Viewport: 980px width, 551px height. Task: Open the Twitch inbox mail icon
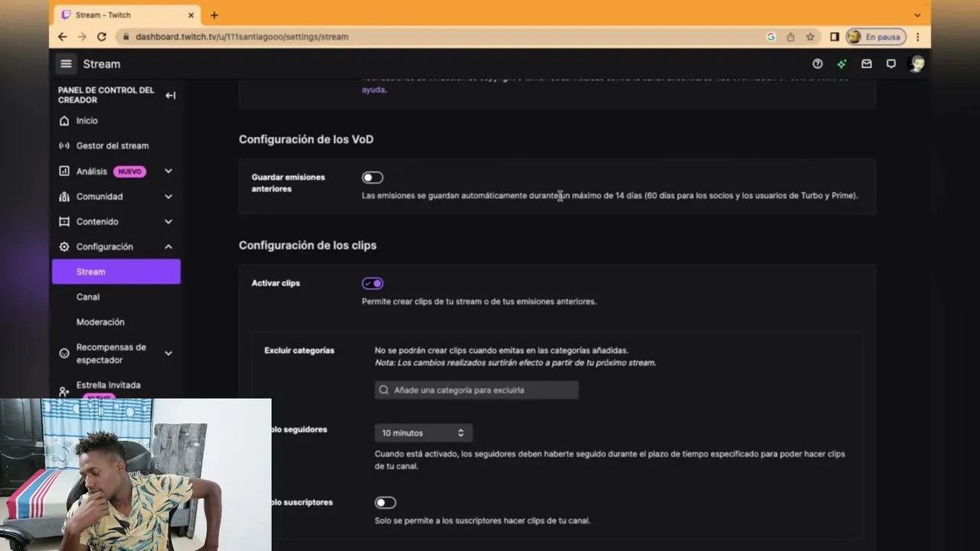click(x=867, y=64)
